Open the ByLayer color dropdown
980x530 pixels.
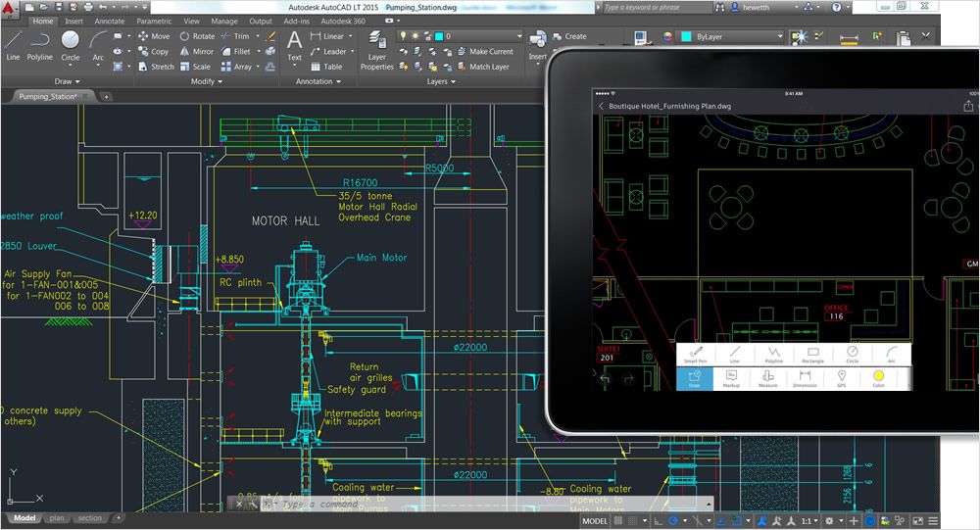click(x=732, y=37)
